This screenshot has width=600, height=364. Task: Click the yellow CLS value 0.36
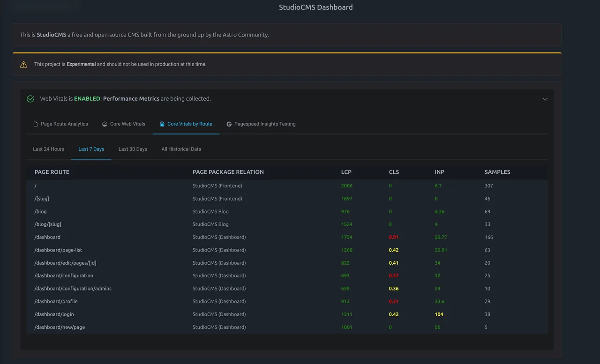pyautogui.click(x=394, y=289)
